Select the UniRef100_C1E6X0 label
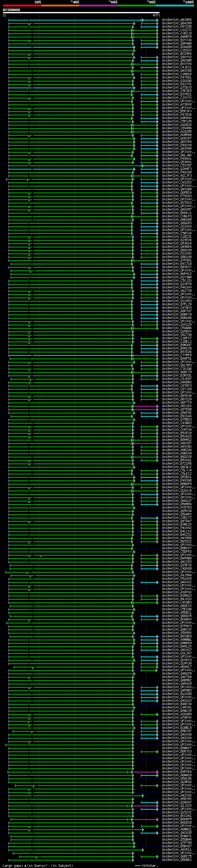197x868 pixels. coord(177,50)
